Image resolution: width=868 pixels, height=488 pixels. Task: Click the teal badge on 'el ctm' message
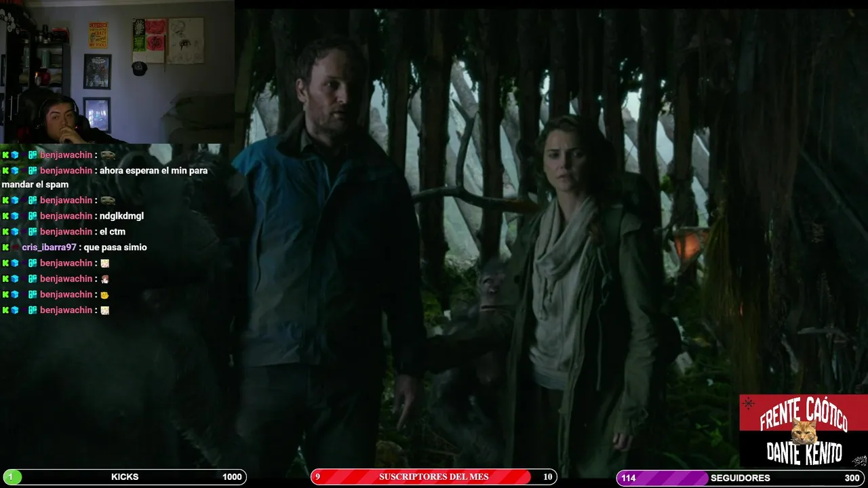click(x=33, y=232)
